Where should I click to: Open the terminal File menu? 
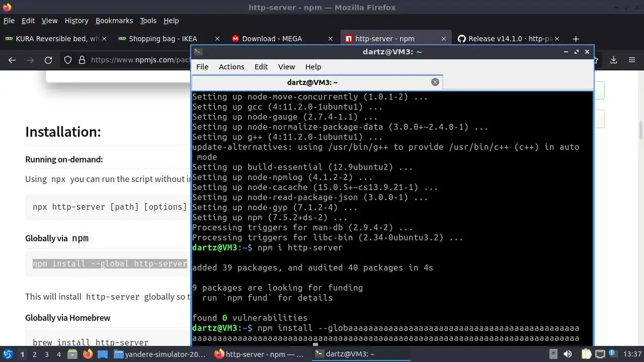pos(202,67)
